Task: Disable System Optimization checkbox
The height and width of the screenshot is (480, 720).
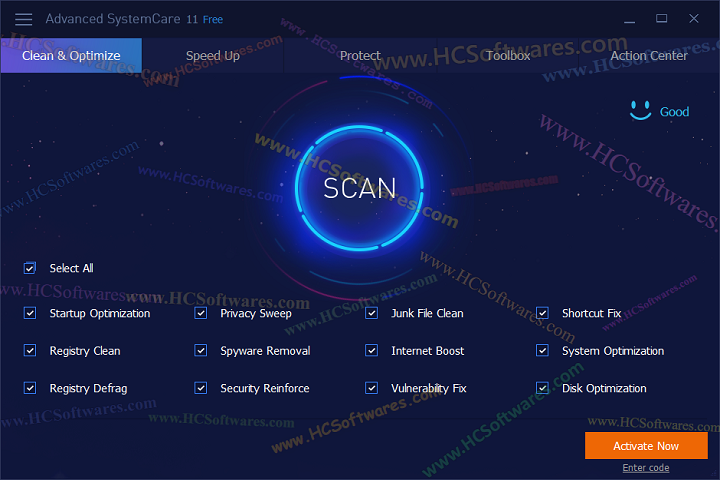Action: pos(542,350)
